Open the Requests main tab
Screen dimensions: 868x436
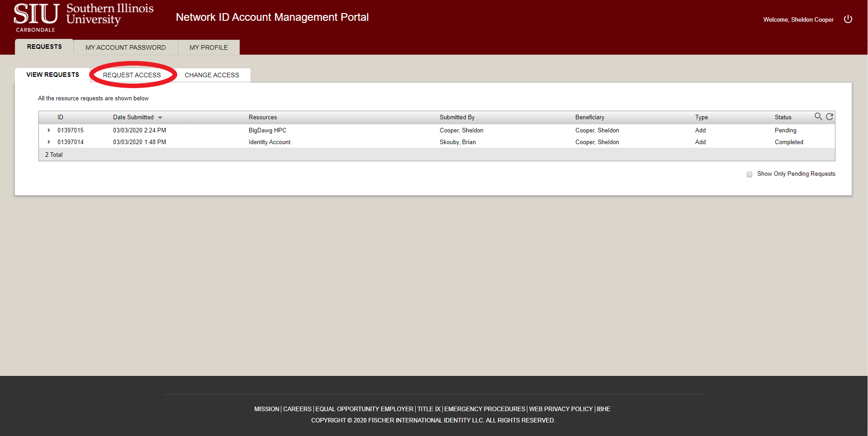coord(44,47)
